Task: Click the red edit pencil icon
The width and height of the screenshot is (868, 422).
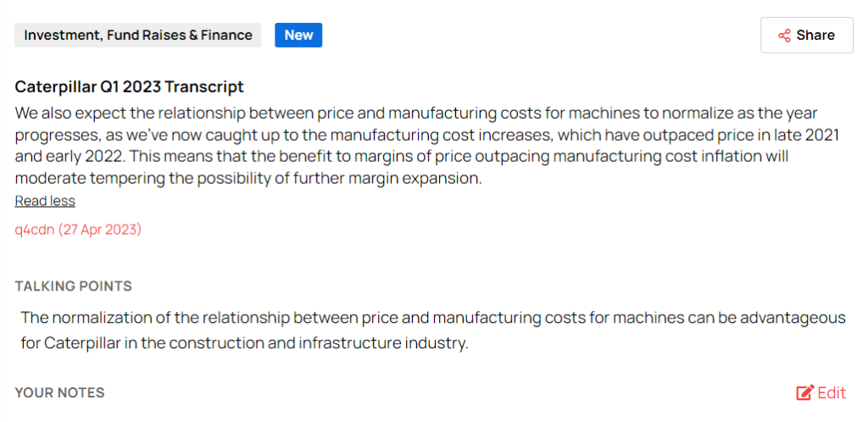Action: 804,392
